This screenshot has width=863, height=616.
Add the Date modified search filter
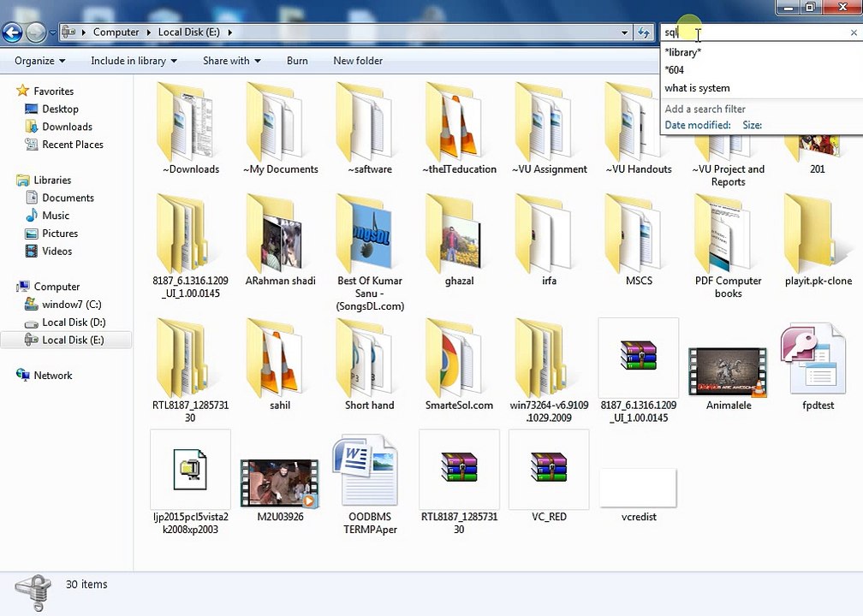point(697,125)
